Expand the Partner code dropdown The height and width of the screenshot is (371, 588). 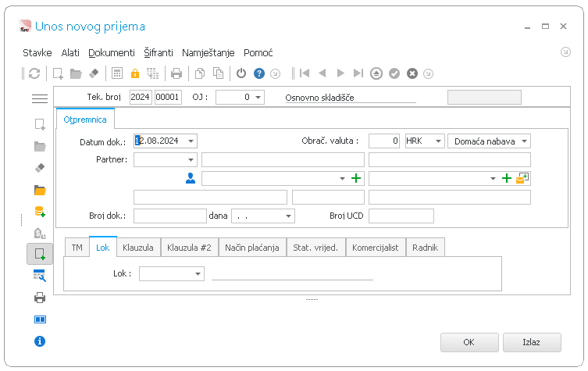click(191, 160)
